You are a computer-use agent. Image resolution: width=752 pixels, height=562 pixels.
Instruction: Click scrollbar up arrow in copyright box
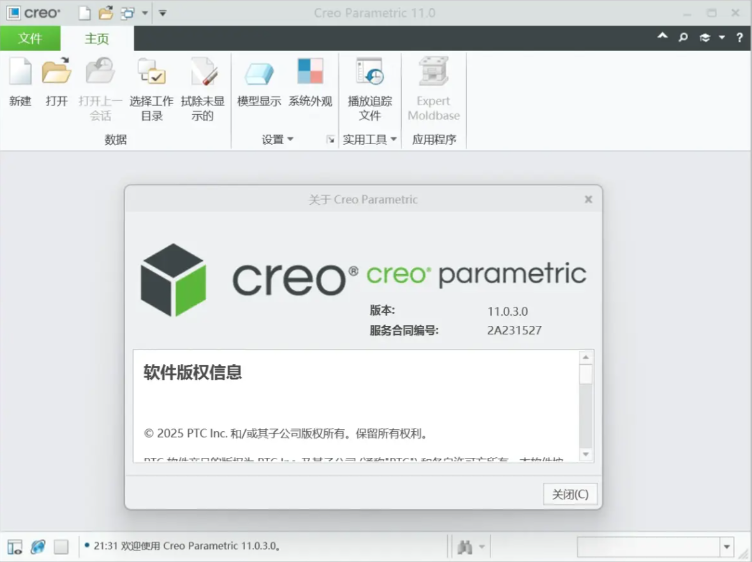pyautogui.click(x=586, y=357)
